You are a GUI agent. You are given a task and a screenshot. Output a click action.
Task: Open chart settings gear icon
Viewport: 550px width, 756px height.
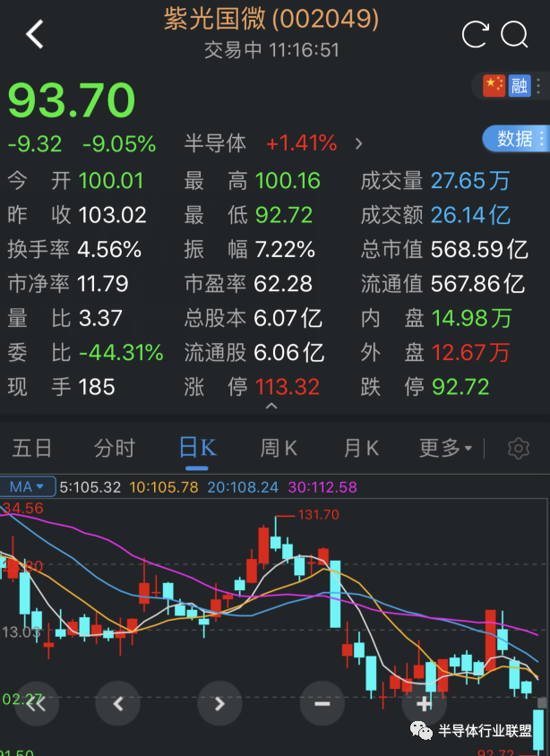(518, 449)
